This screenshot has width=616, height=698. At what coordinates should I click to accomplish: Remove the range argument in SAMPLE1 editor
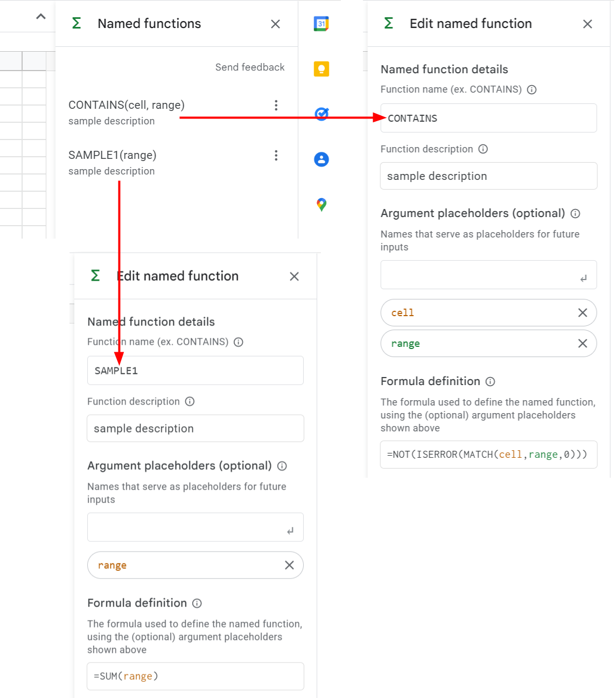tap(289, 565)
